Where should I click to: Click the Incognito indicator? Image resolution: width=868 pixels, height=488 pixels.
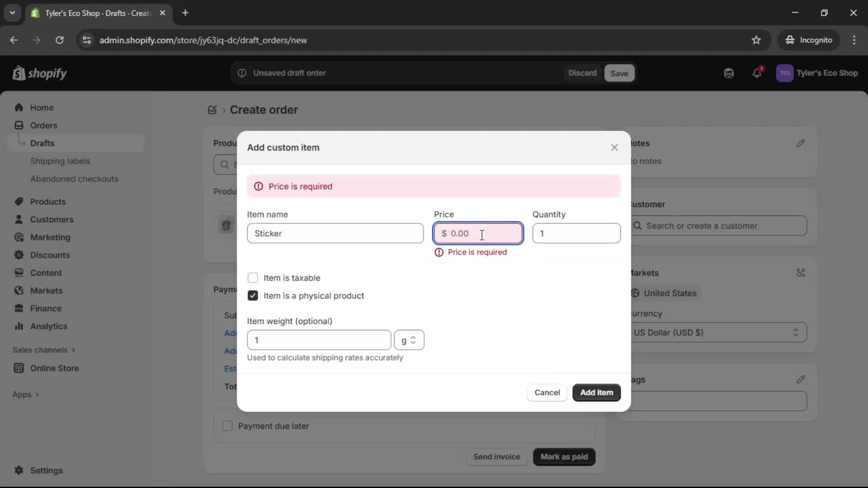(809, 40)
